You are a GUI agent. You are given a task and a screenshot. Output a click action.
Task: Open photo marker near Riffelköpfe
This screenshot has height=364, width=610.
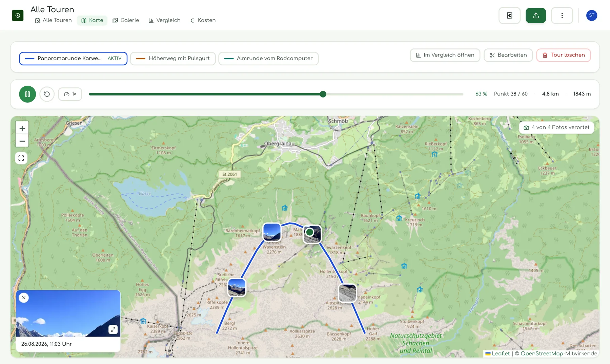[237, 288]
